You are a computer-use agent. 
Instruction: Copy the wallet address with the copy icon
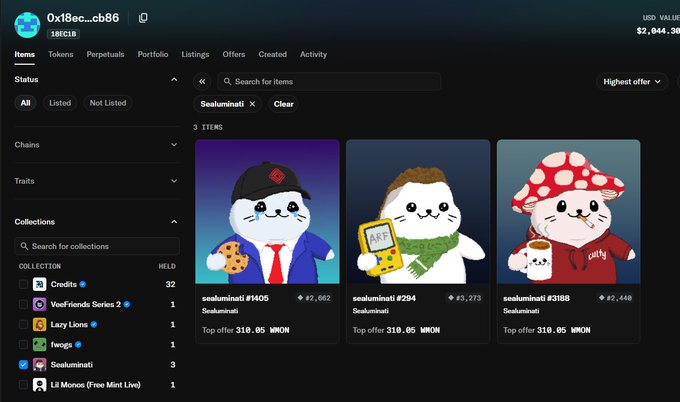[143, 18]
